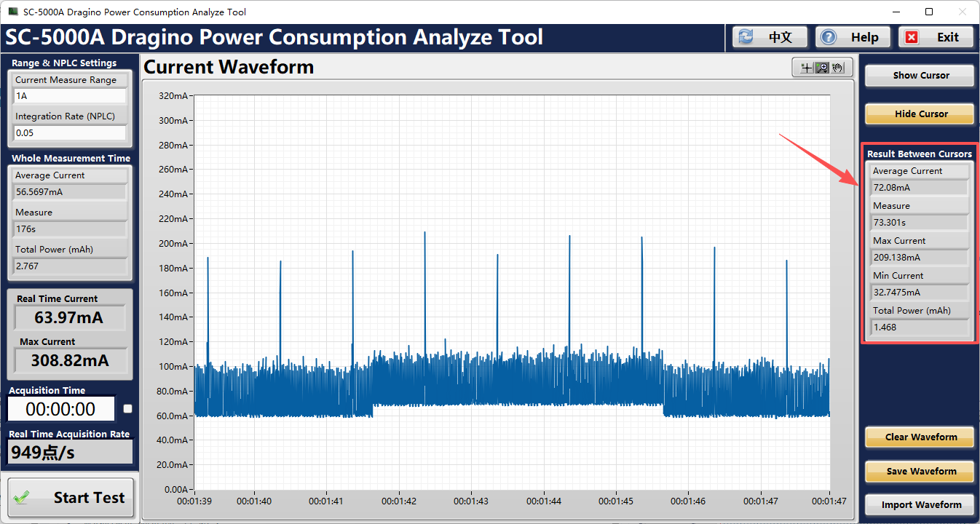Click the 308.82mA max current readout
The width and height of the screenshot is (980, 524).
(x=70, y=360)
